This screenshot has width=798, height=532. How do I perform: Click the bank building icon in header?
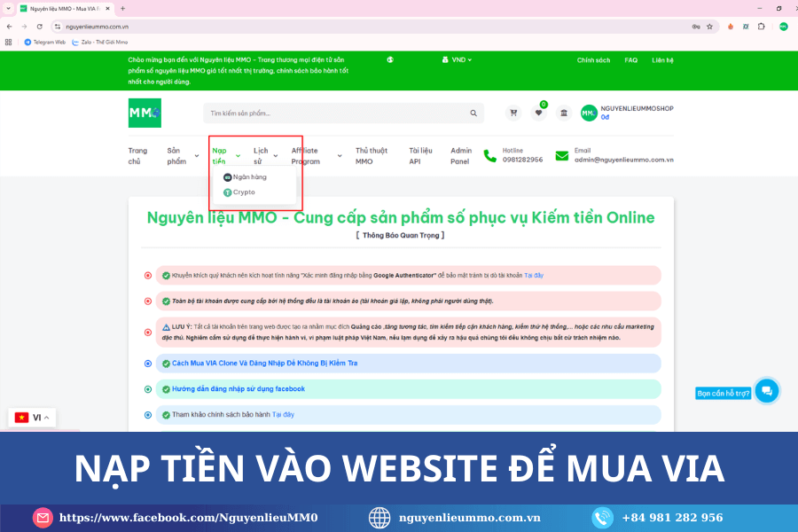563,113
